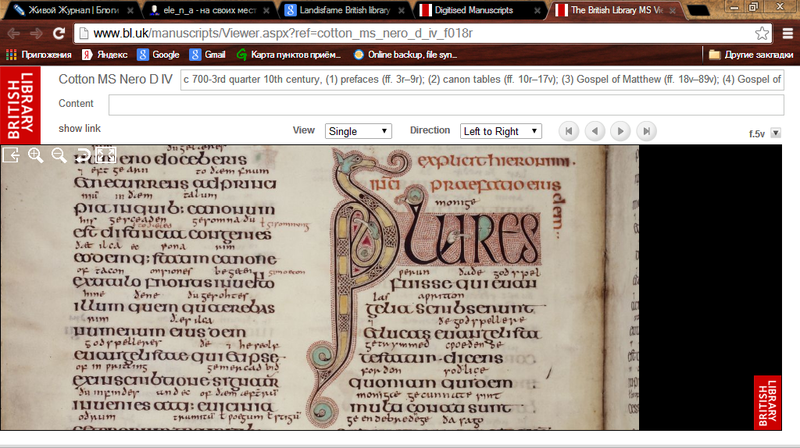Click the Content text field

click(x=446, y=105)
